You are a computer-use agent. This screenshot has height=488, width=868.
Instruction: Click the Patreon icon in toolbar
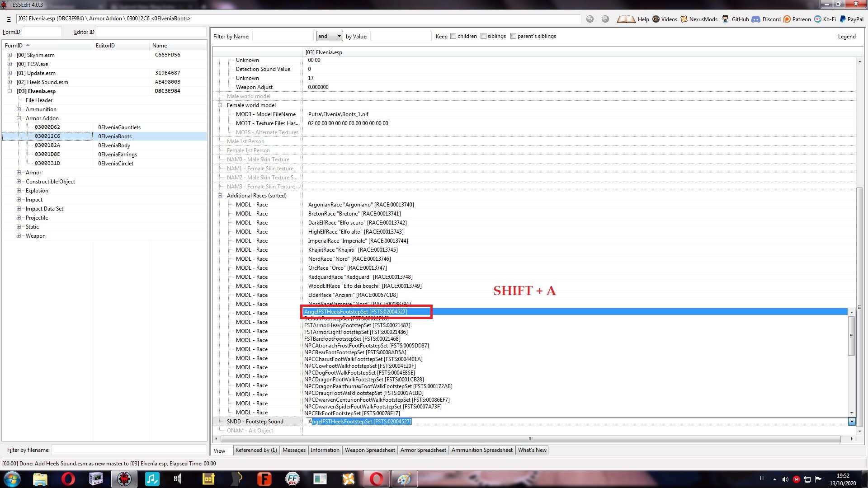[788, 20]
